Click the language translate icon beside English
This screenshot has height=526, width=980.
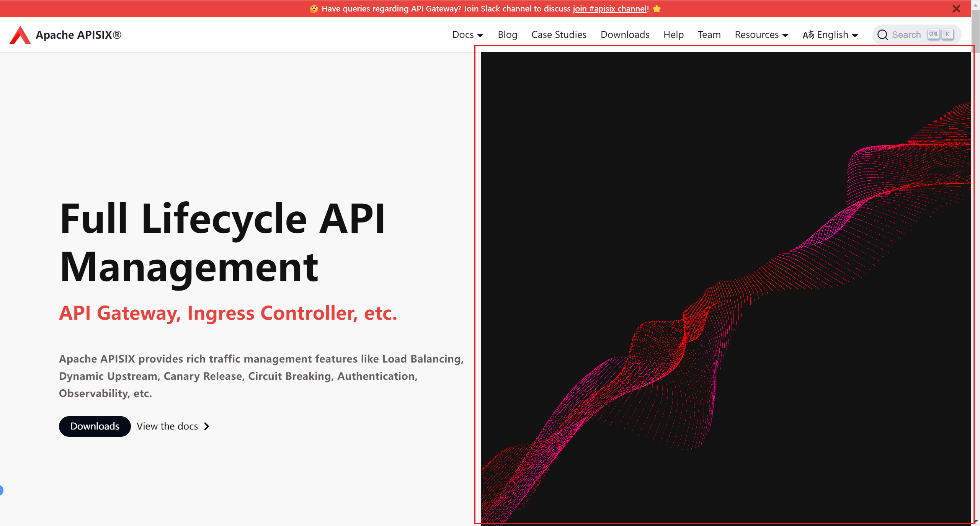coord(808,35)
